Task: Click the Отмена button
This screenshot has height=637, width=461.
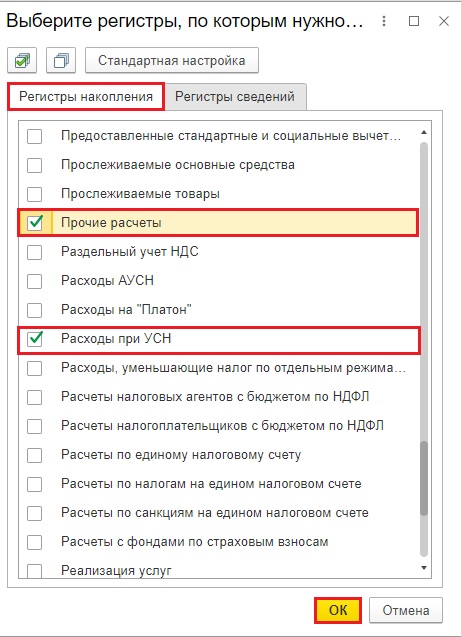Action: click(x=406, y=610)
